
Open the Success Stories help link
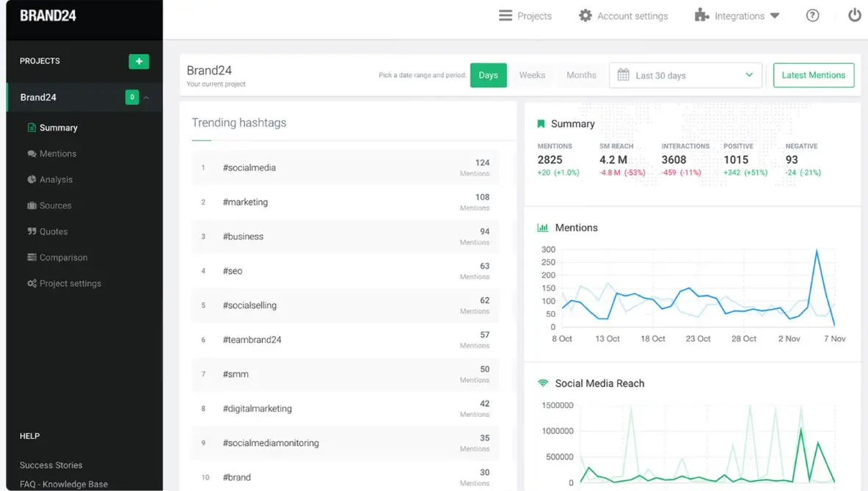51,465
